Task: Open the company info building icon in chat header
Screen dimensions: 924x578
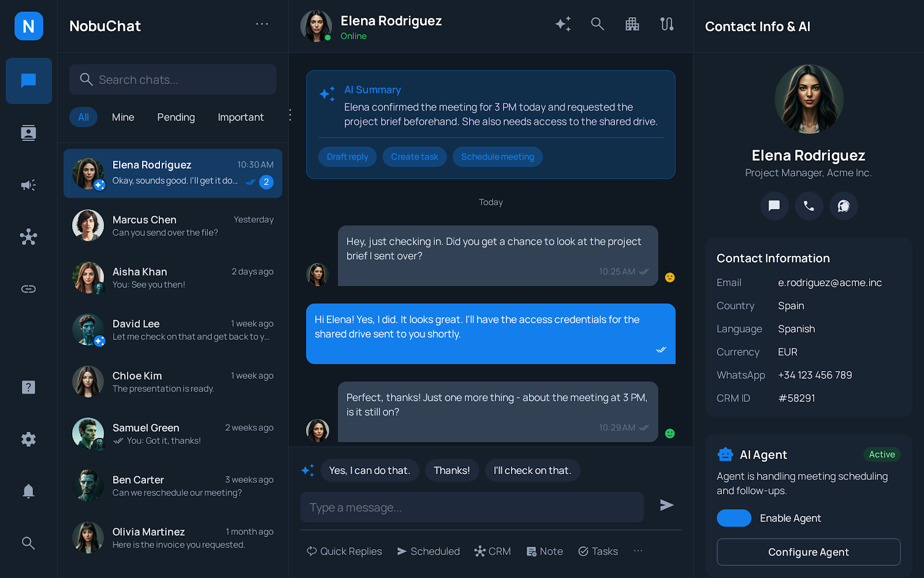Action: tap(632, 24)
